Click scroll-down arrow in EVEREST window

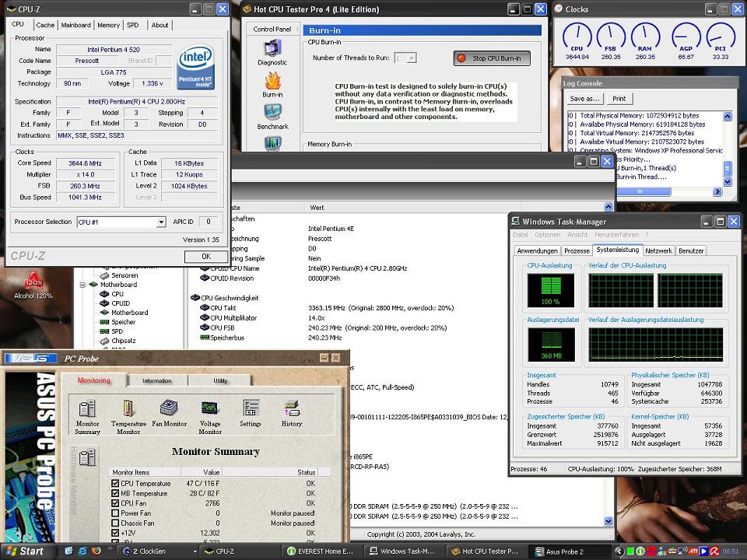608,521
